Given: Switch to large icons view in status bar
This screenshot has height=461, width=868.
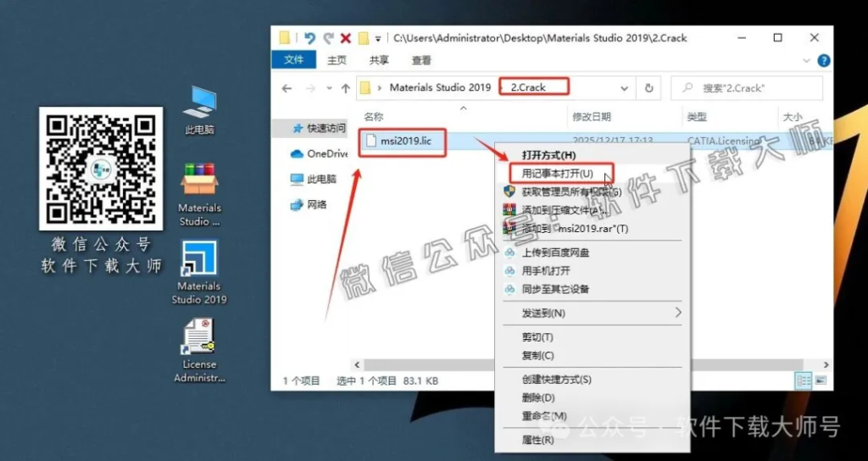Looking at the screenshot, I should point(821,380).
